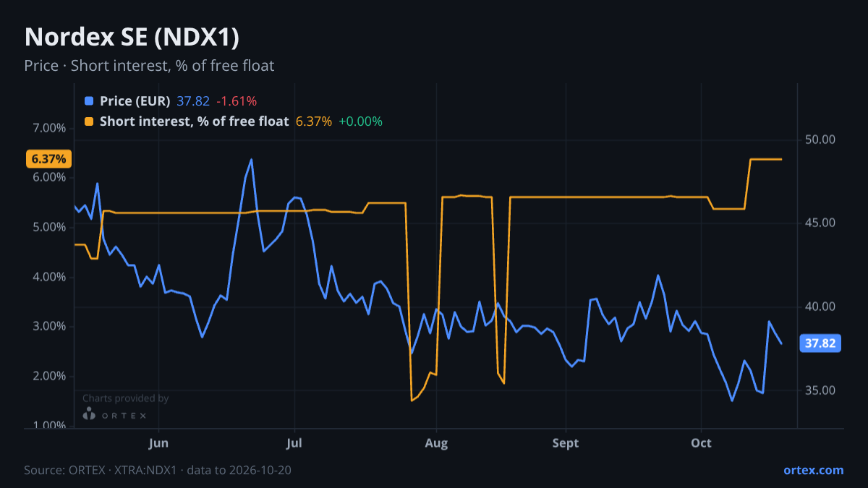The image size is (868, 488).
Task: Click the 35.00 right axis label
Action: [820, 390]
